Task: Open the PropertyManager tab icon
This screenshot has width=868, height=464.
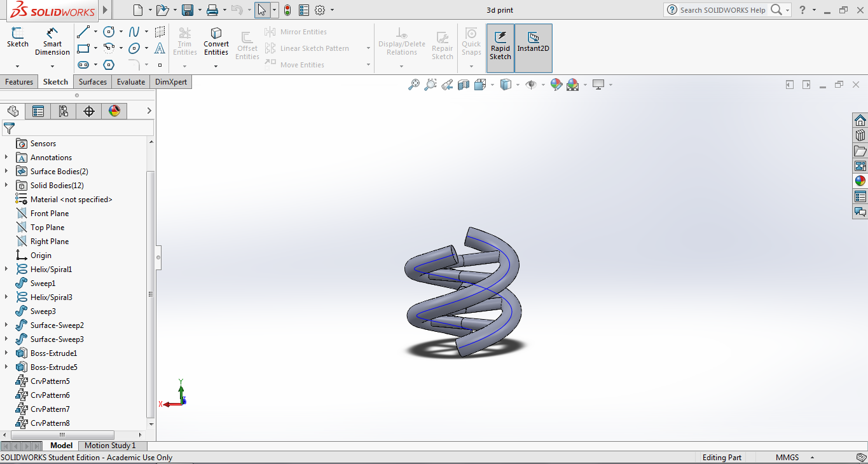Action: (x=38, y=111)
